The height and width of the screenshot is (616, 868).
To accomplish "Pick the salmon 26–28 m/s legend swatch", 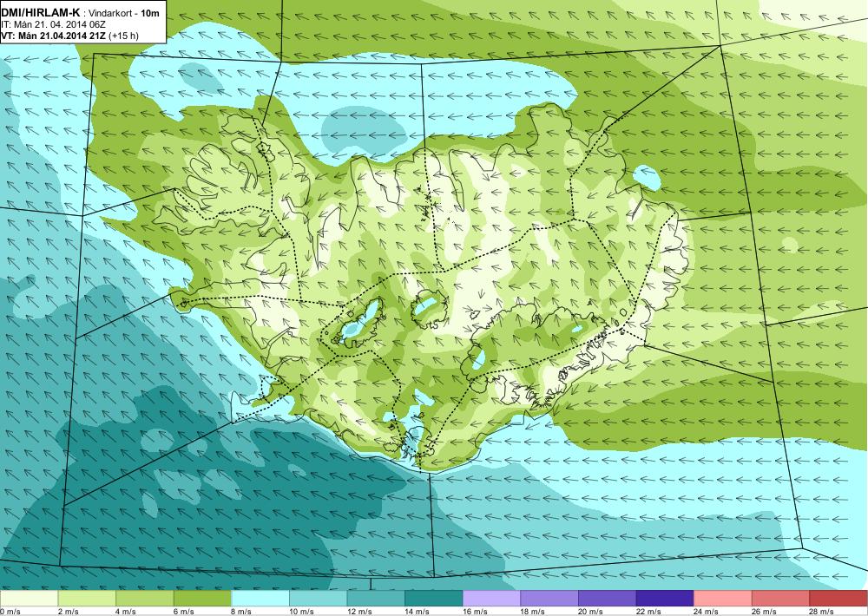I will coord(781,599).
